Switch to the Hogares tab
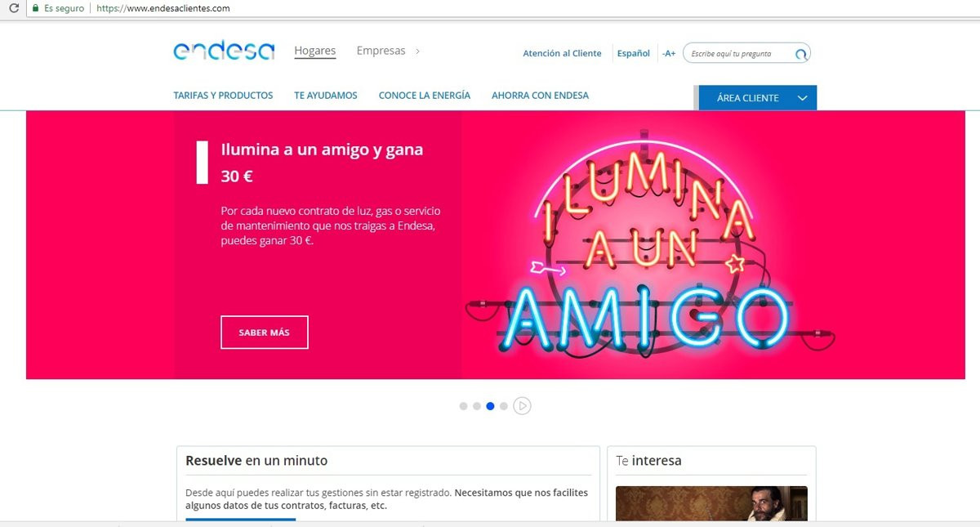Image resolution: width=980 pixels, height=527 pixels. 315,51
